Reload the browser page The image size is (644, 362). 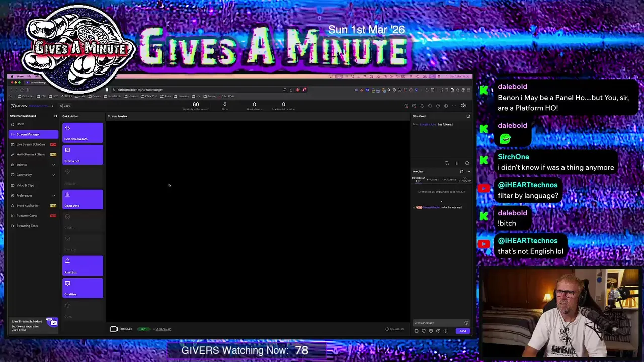[22, 90]
